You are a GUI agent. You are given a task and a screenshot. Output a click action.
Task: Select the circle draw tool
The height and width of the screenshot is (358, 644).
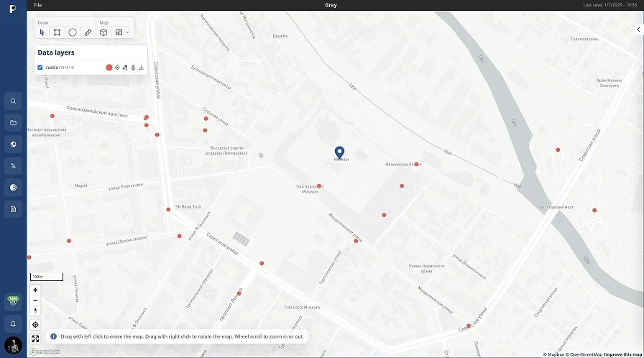[x=73, y=32]
